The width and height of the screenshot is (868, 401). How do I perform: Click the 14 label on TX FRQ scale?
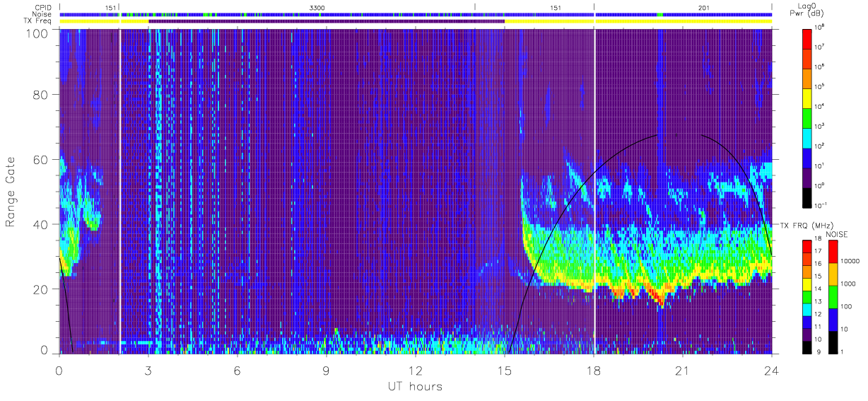[x=819, y=290]
